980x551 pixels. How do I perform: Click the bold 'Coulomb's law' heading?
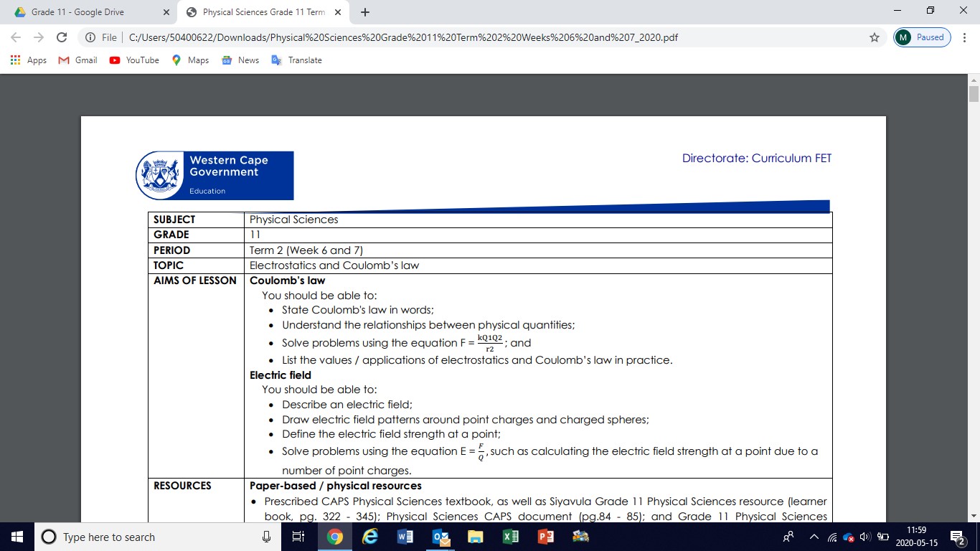287,281
